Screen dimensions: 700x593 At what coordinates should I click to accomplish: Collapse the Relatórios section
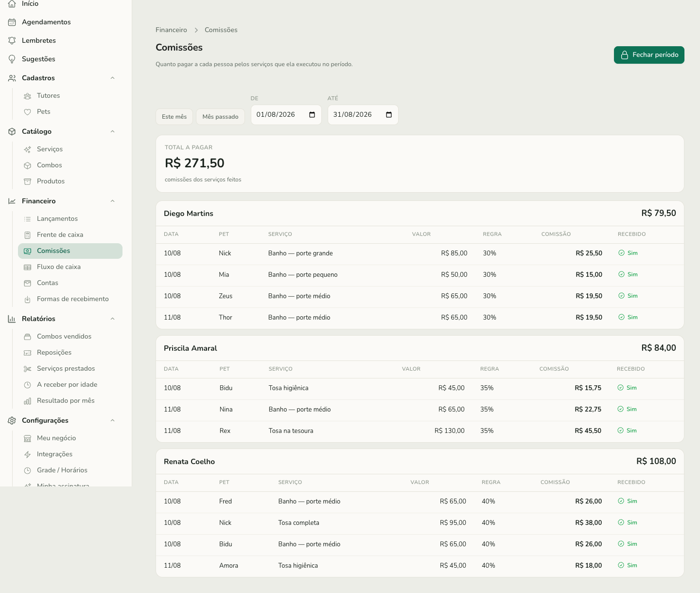(x=113, y=319)
